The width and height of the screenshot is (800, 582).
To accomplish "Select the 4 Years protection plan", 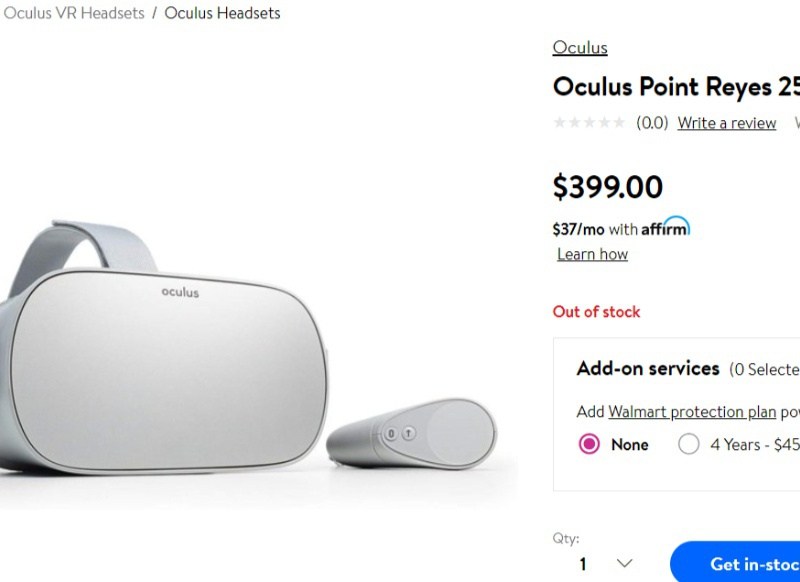I will click(x=688, y=444).
